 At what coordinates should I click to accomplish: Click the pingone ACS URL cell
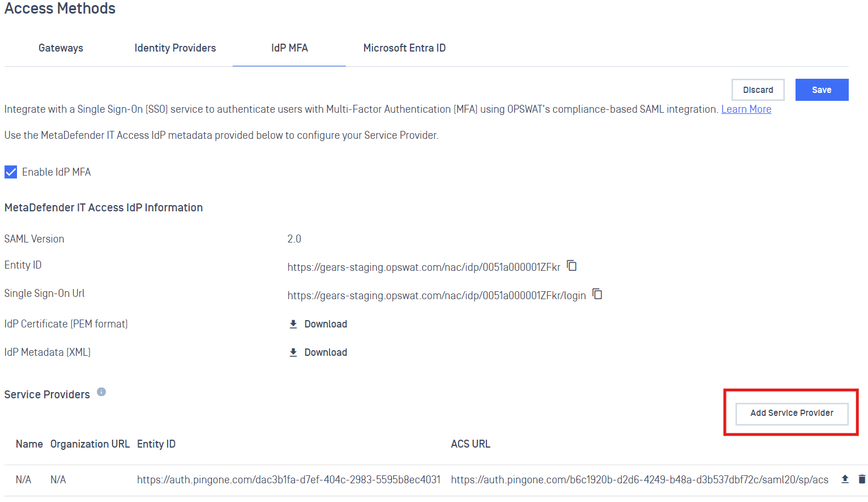(x=639, y=480)
